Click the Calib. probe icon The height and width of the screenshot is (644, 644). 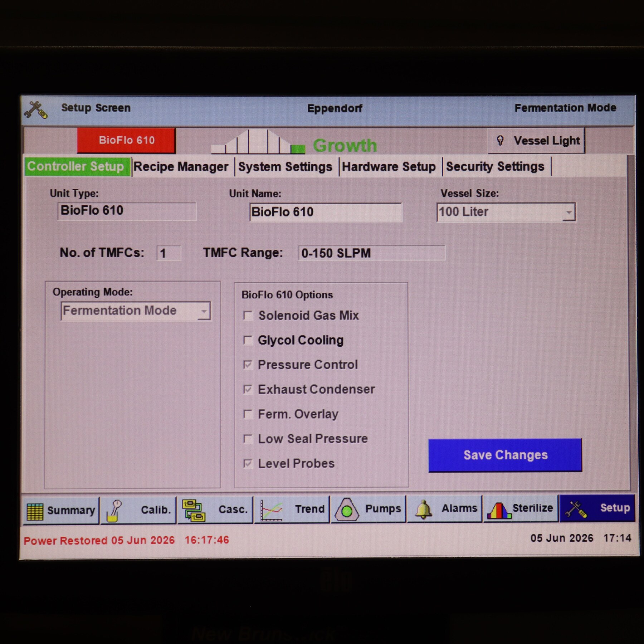(114, 511)
